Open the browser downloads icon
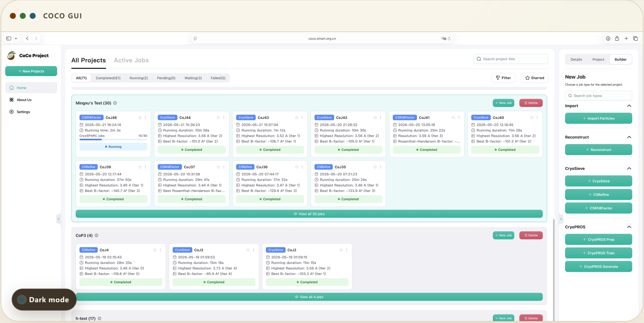644x323 pixels. pos(608,39)
